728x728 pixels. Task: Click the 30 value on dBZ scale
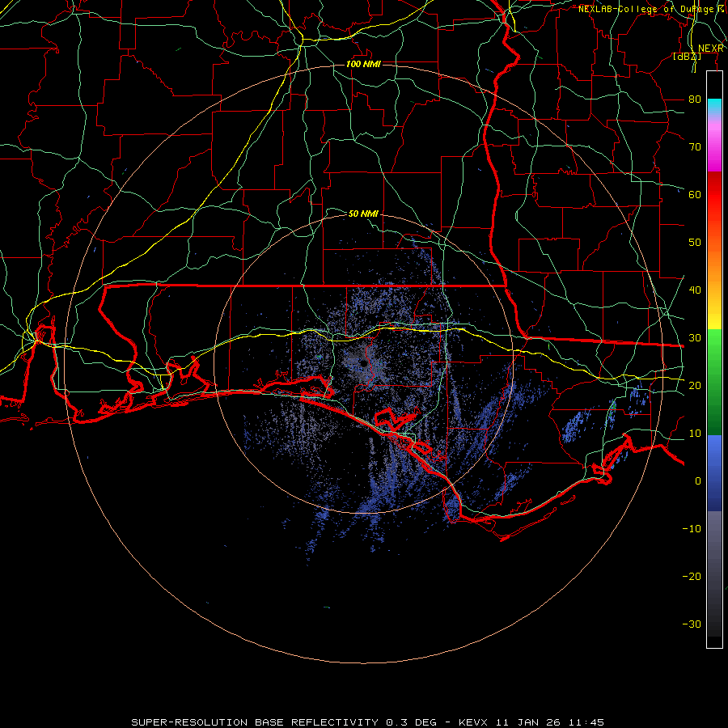pos(695,338)
